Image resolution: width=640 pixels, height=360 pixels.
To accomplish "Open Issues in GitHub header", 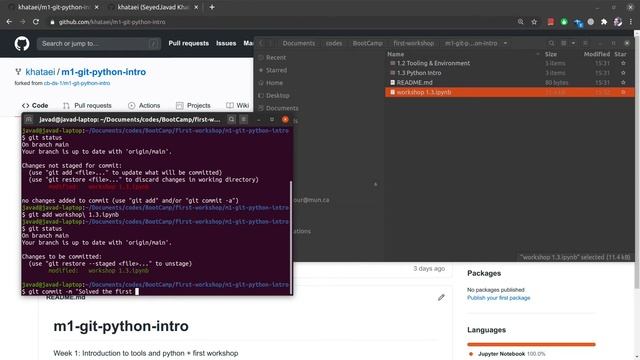I will [x=226, y=43].
